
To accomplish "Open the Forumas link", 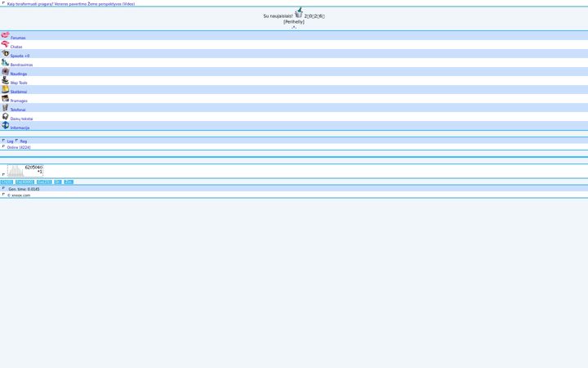I will (18, 38).
